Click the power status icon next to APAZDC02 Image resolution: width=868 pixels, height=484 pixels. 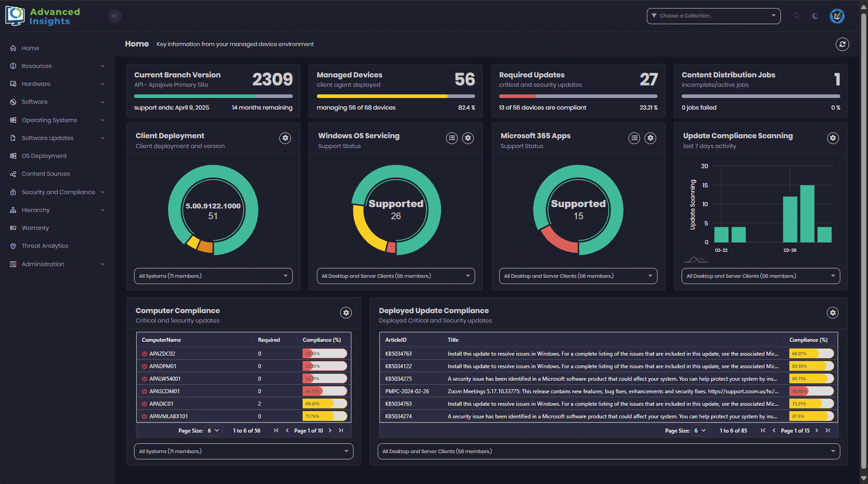coord(144,354)
